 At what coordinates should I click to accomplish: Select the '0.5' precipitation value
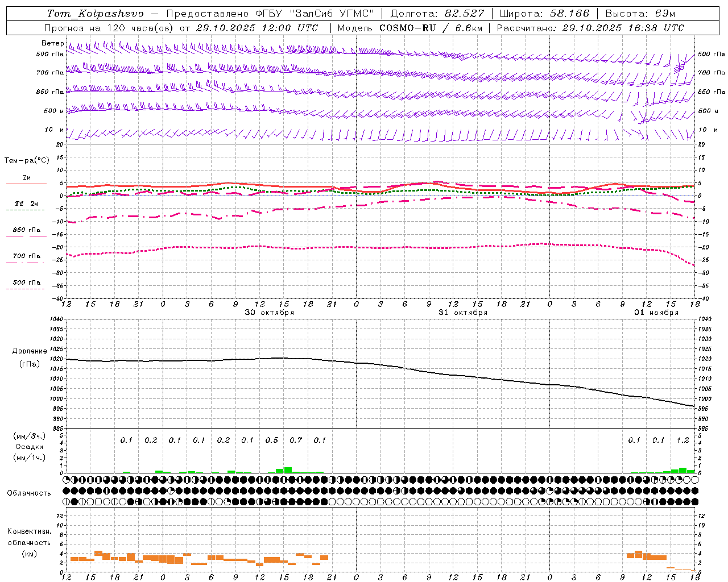point(272,440)
